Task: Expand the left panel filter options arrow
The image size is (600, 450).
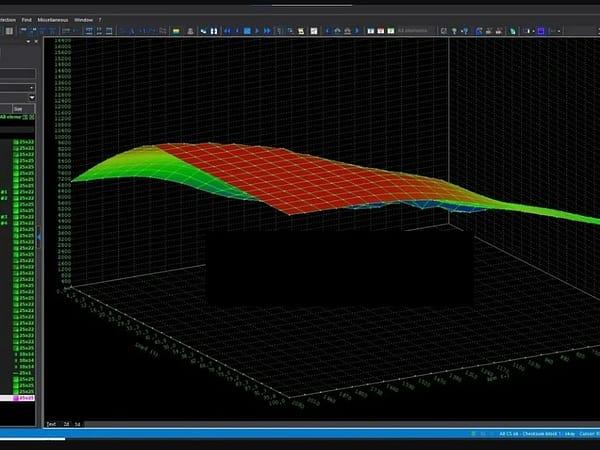Action: click(x=32, y=98)
